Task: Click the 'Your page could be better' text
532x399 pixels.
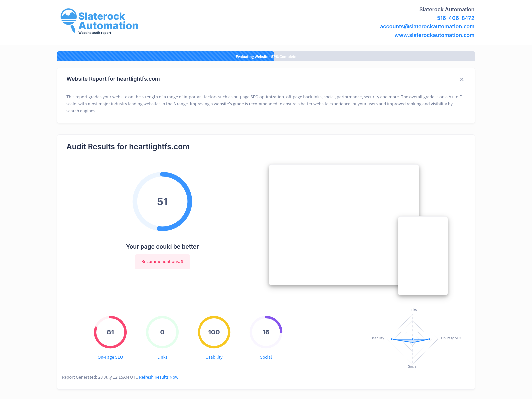Action: [162, 247]
